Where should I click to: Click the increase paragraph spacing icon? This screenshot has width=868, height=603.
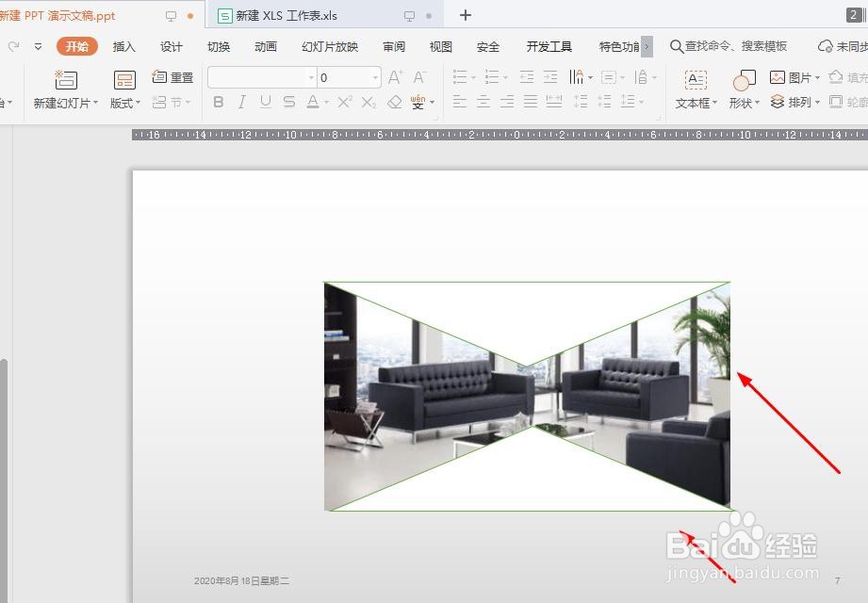[x=581, y=102]
